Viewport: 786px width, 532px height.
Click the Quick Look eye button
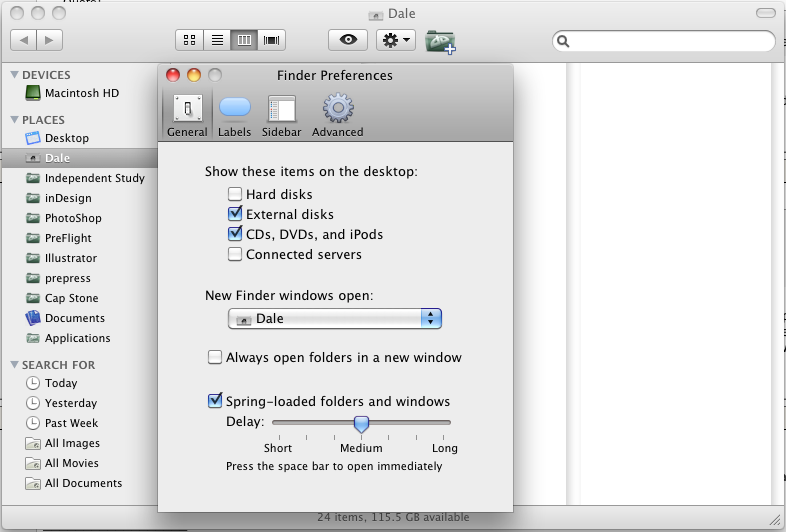coord(348,40)
